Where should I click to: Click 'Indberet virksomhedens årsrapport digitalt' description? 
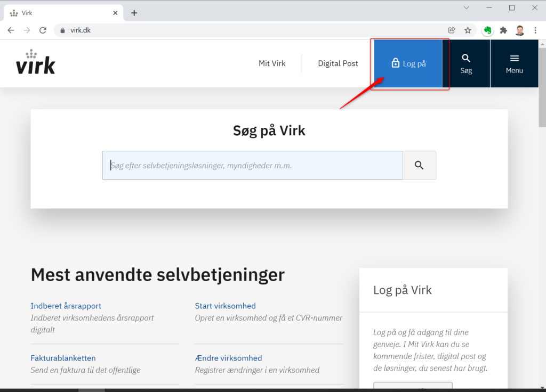click(x=92, y=324)
